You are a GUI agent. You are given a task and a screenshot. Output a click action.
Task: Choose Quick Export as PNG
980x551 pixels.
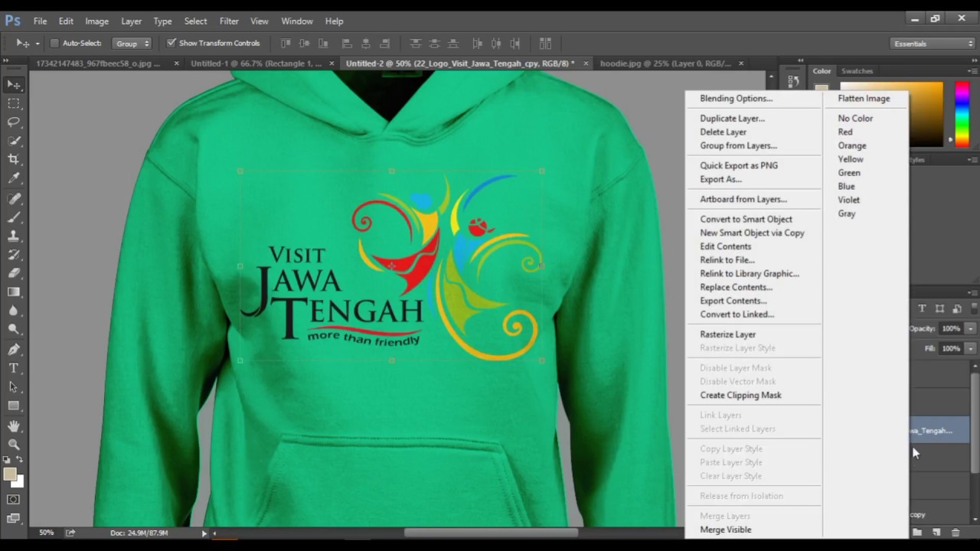pyautogui.click(x=738, y=165)
